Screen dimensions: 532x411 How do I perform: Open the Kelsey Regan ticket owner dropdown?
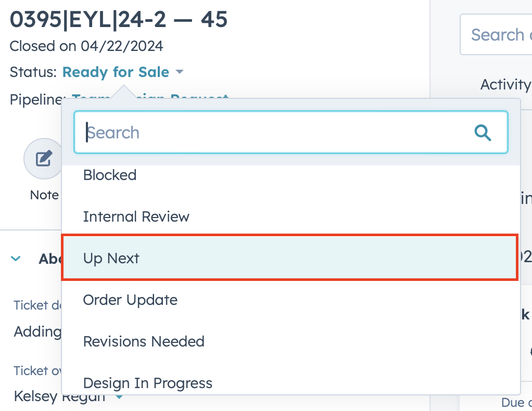coord(119,398)
